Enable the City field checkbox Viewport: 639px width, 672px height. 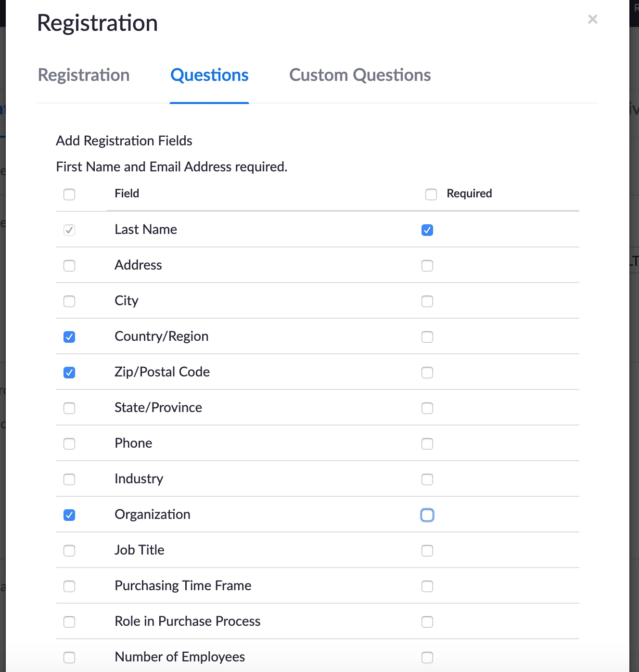coord(69,301)
